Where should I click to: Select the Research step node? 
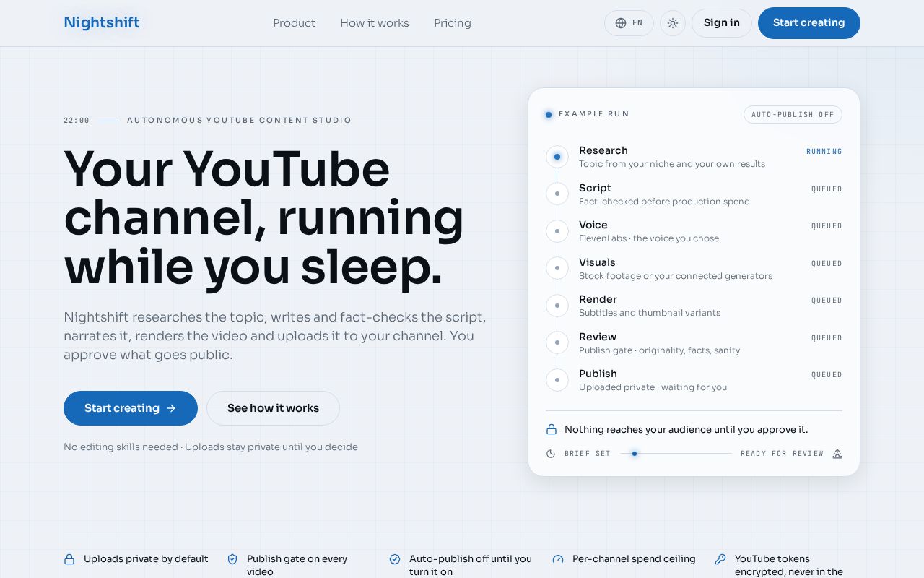click(x=557, y=157)
